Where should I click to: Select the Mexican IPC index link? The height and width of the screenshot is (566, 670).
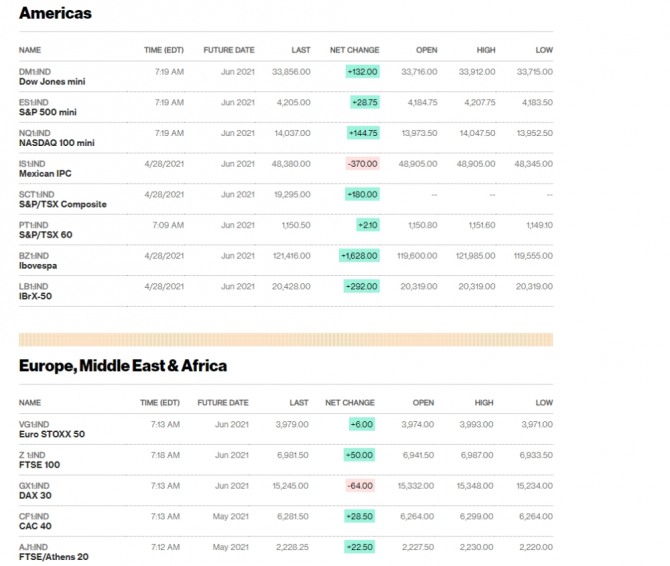click(x=46, y=173)
